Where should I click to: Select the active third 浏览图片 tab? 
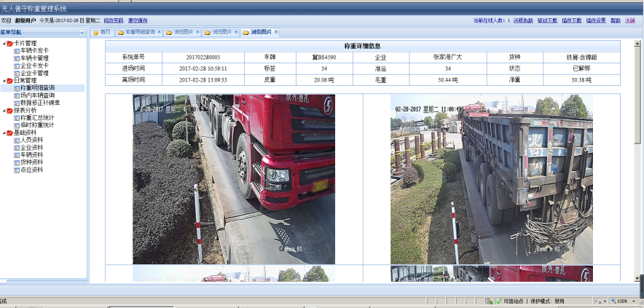tap(260, 32)
